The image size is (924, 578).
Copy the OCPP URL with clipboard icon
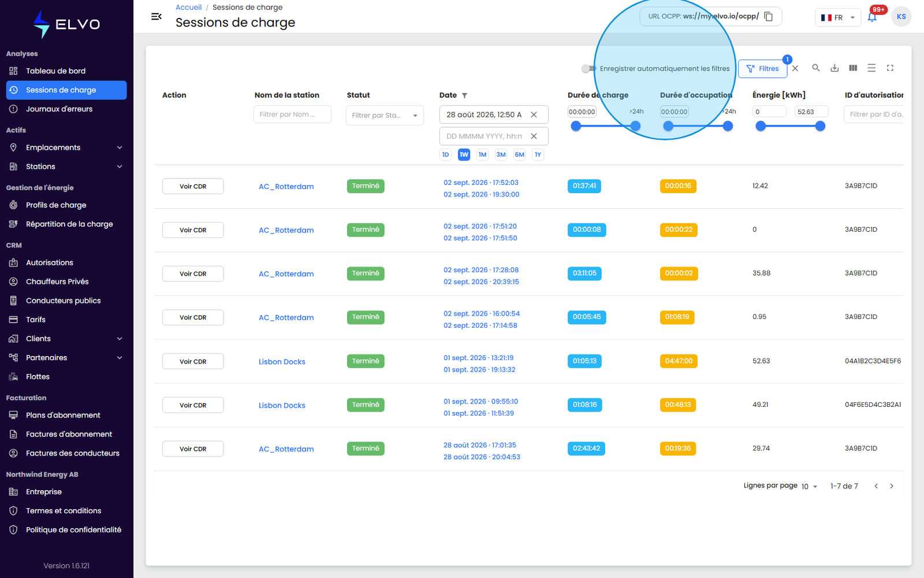point(768,16)
